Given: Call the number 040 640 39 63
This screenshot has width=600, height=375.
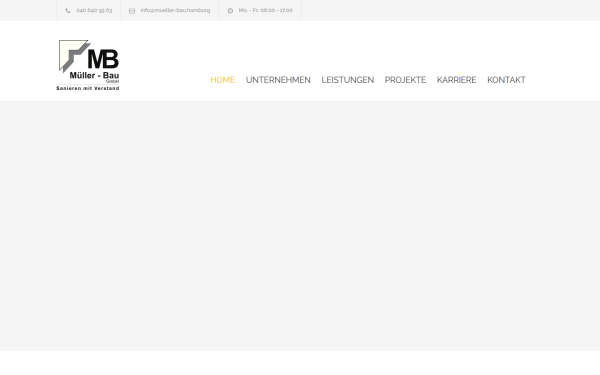Looking at the screenshot, I should click(94, 10).
